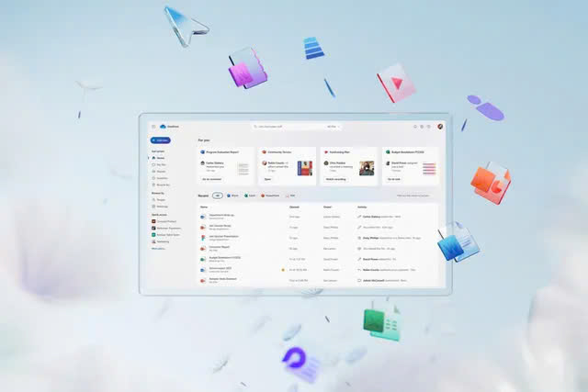Expand the All files search scope dropdown

[331, 126]
